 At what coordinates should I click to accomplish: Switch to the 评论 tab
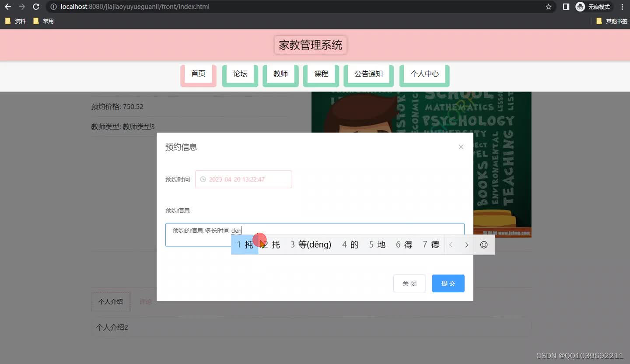point(146,301)
